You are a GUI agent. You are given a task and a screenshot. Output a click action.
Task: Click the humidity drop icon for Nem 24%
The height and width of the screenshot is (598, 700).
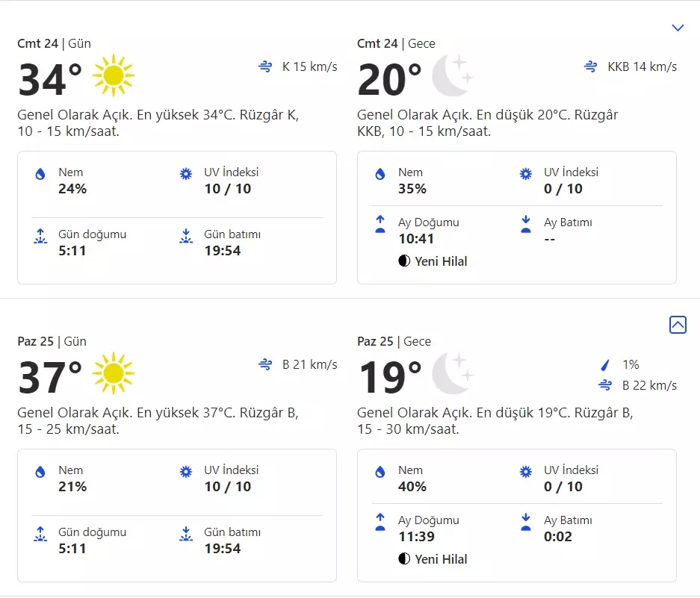pos(40,174)
